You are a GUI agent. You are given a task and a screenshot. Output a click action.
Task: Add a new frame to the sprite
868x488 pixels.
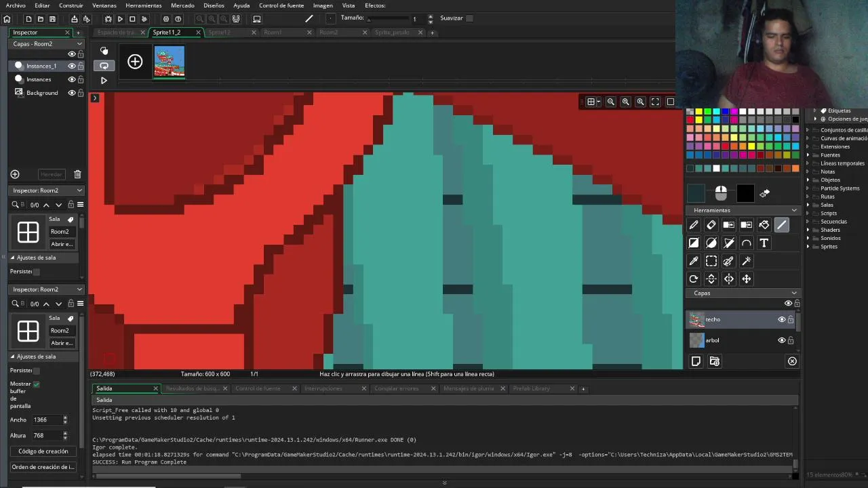[135, 62]
